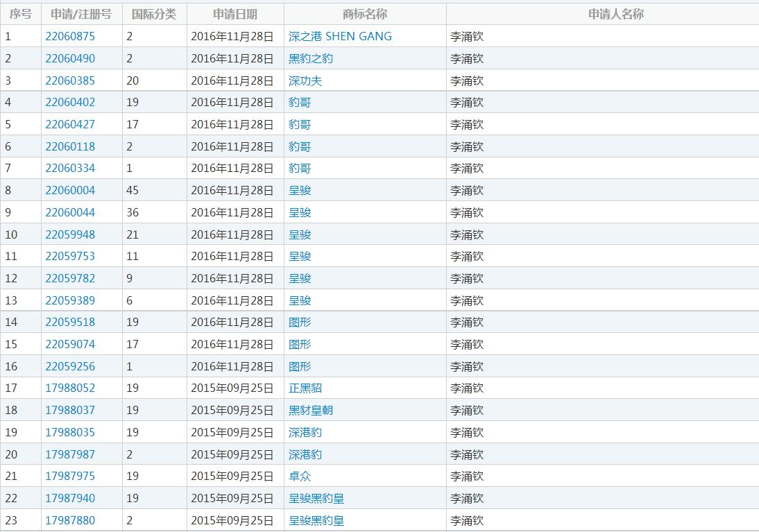Viewport: 759px width, 532px height.
Task: Click the 国际分类 column header
Action: [x=154, y=14]
